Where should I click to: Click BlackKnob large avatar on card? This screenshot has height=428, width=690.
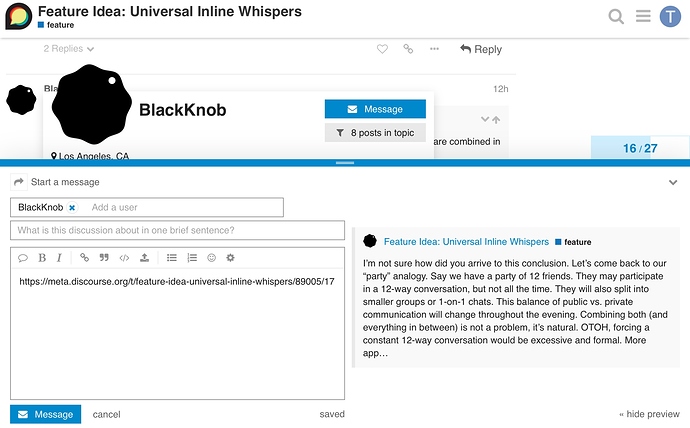[x=92, y=104]
